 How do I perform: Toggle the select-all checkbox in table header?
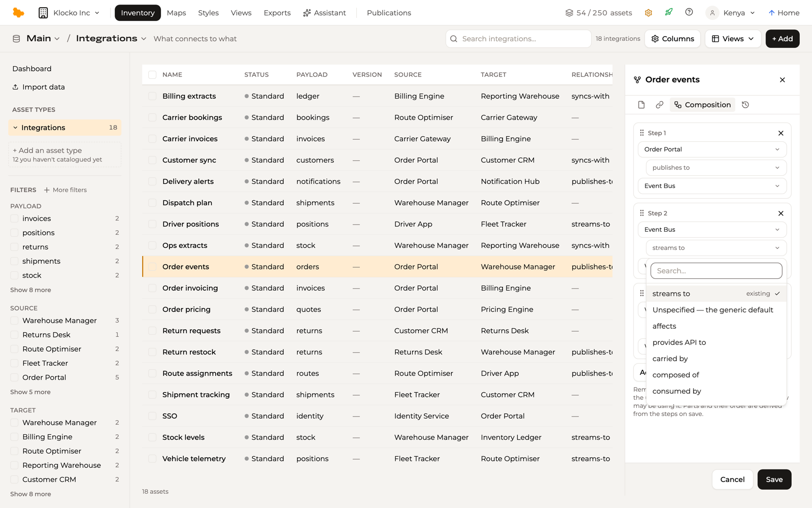coord(152,75)
